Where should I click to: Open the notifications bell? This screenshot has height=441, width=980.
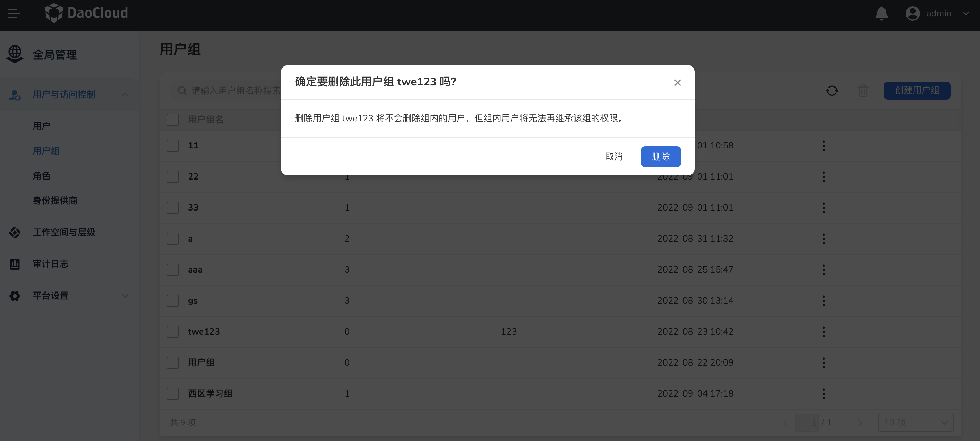tap(881, 14)
